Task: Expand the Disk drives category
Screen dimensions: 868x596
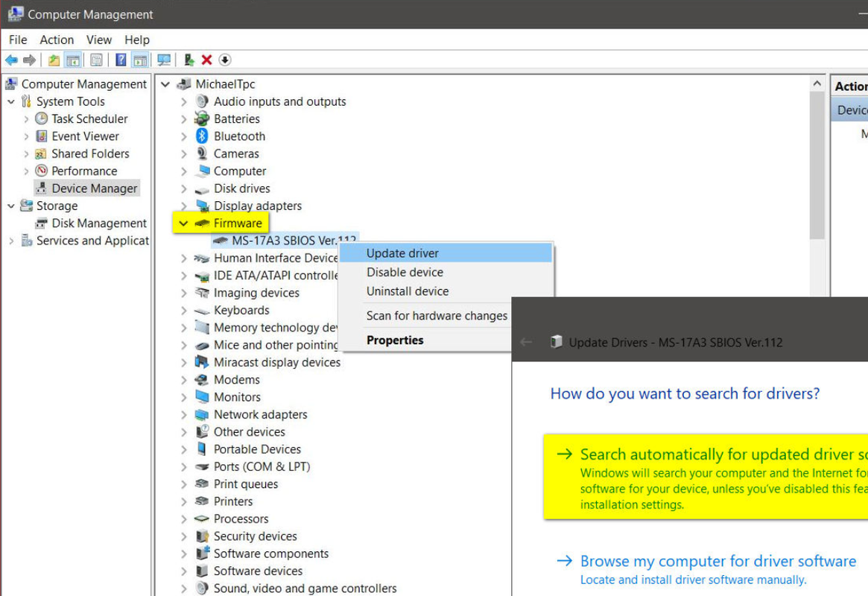Action: (183, 188)
